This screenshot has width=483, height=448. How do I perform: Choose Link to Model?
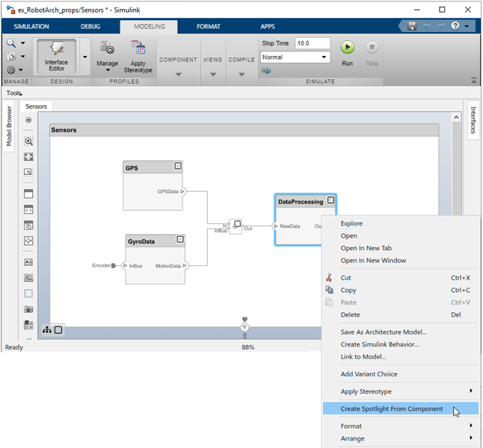coord(401,357)
